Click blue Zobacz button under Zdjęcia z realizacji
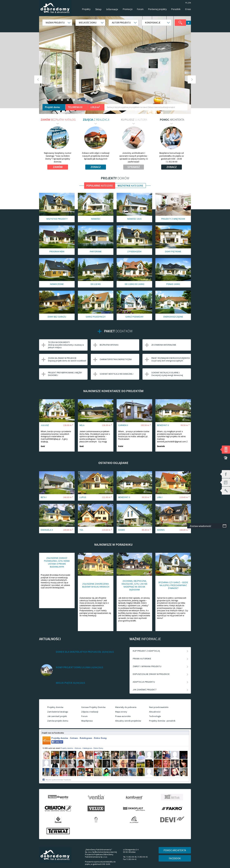 pos(95,167)
